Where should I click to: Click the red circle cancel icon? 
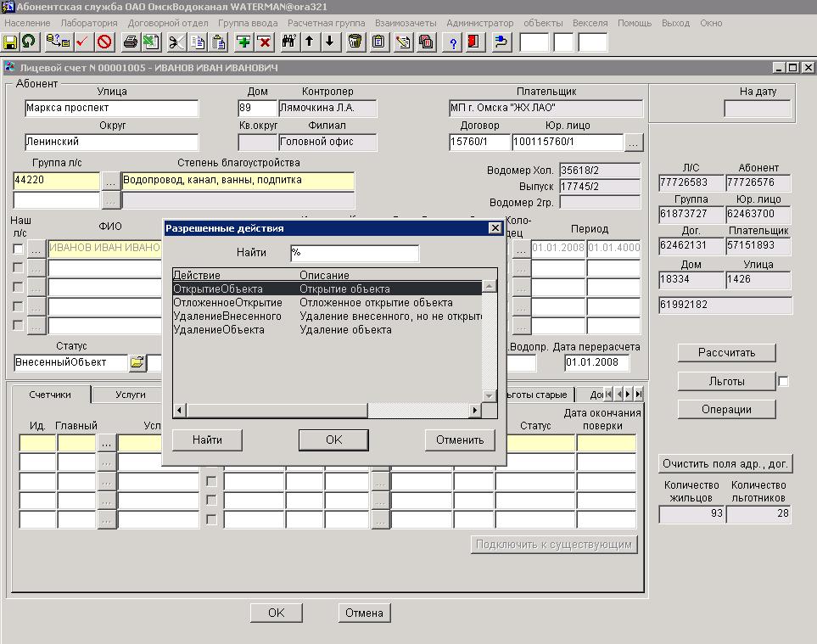click(x=104, y=42)
